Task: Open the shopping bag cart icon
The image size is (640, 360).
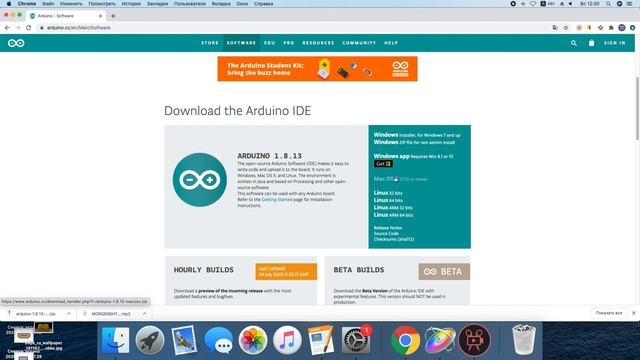Action: pyautogui.click(x=591, y=42)
